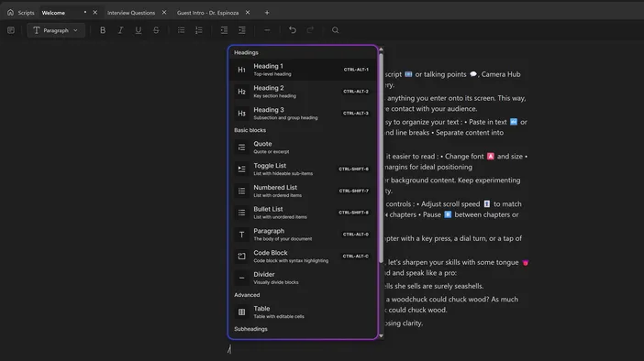644x361 pixels.
Task: Choose the Paragraph block in menu
Action: coord(303,235)
